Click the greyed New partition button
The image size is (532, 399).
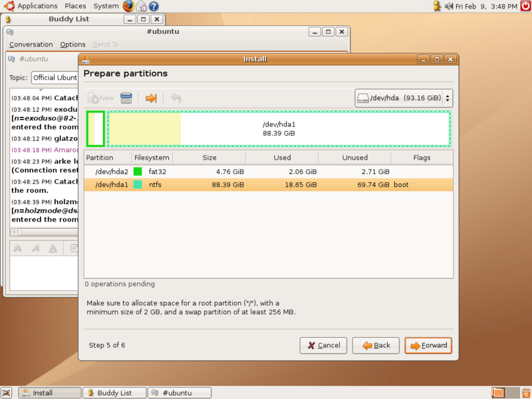click(101, 98)
